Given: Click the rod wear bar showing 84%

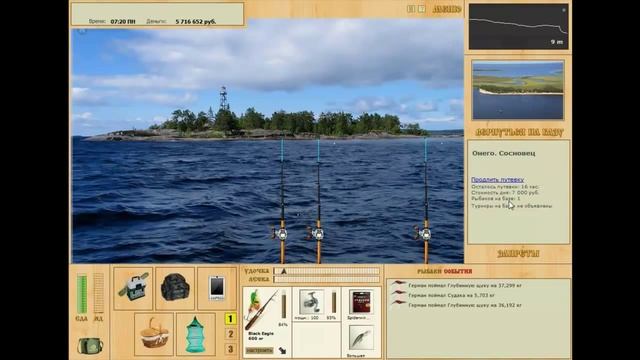Looking at the screenshot, I should (x=284, y=304).
